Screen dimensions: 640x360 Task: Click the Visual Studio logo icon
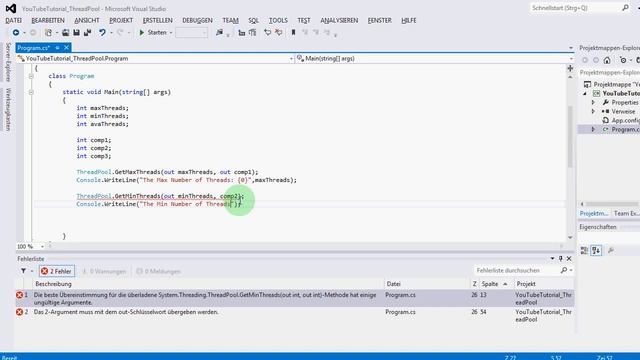[x=11, y=8]
